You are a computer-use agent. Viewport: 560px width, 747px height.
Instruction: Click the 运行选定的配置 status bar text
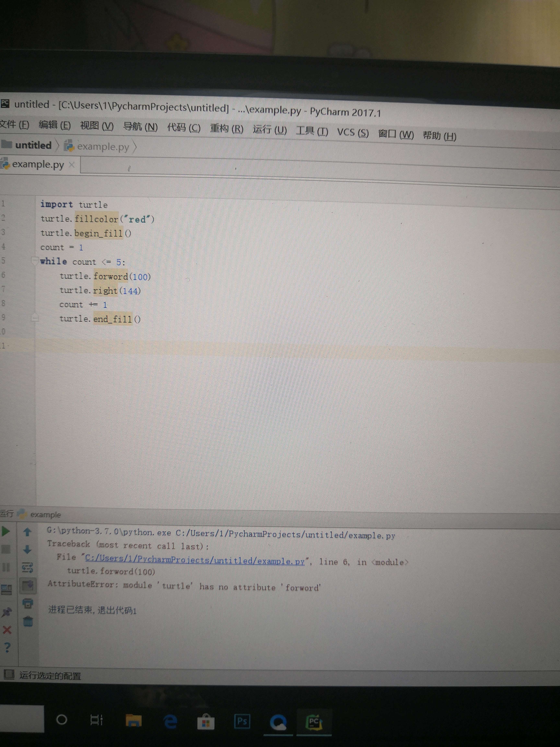50,675
